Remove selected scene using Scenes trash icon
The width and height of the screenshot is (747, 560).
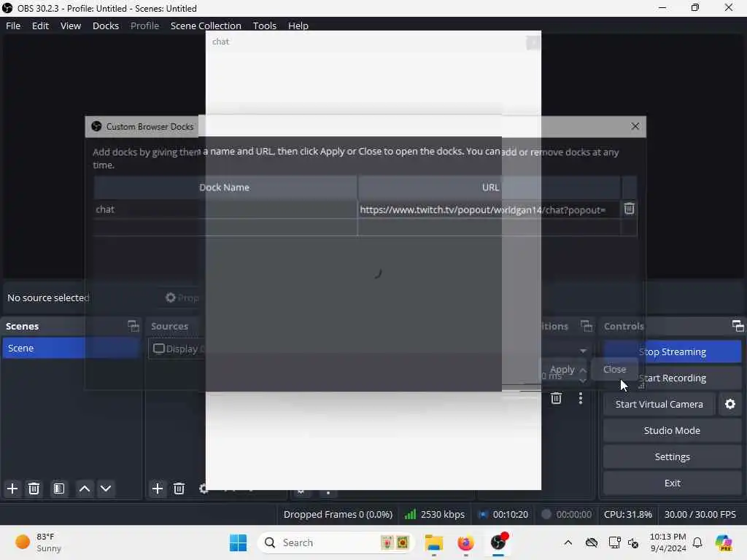point(34,489)
